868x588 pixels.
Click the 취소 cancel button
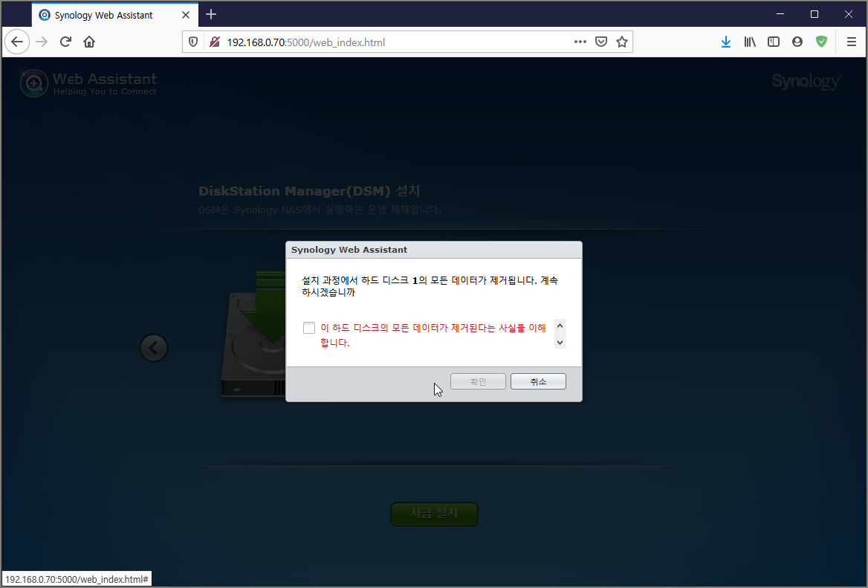coord(538,381)
